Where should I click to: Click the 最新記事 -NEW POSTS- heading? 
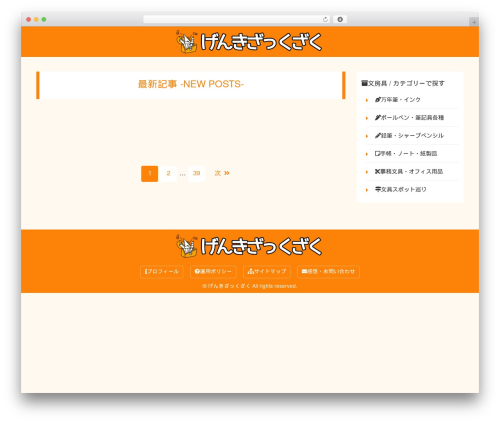[191, 84]
